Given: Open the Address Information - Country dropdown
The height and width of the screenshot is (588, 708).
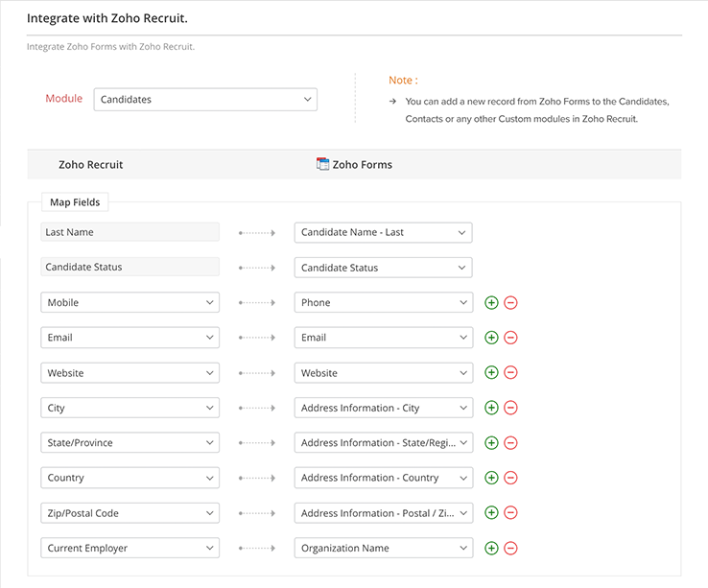Looking at the screenshot, I should coord(384,478).
